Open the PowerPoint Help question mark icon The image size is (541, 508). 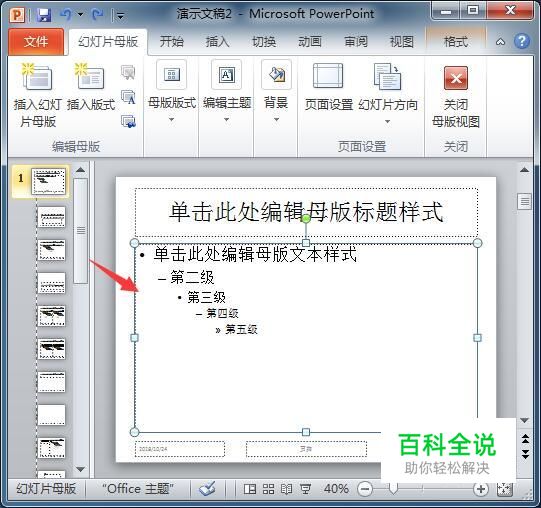pyautogui.click(x=522, y=41)
